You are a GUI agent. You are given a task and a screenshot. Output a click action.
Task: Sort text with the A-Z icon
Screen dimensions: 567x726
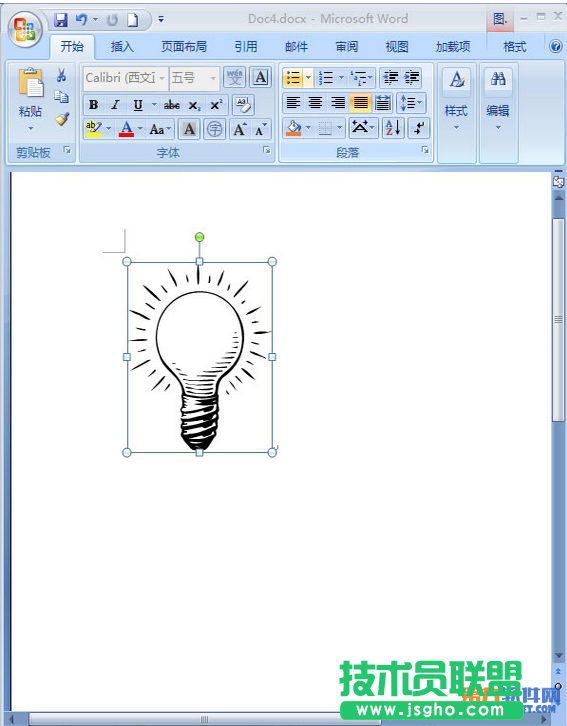point(393,128)
